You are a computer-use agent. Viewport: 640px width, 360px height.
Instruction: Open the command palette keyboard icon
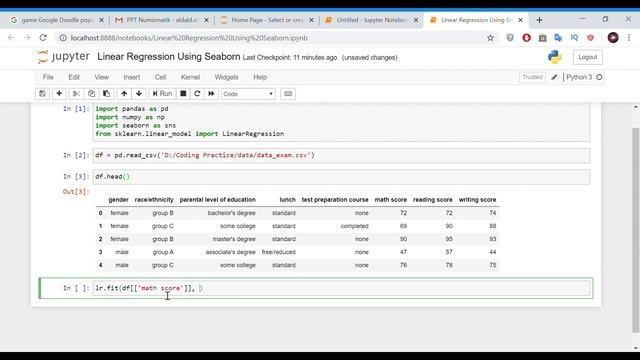[288, 94]
